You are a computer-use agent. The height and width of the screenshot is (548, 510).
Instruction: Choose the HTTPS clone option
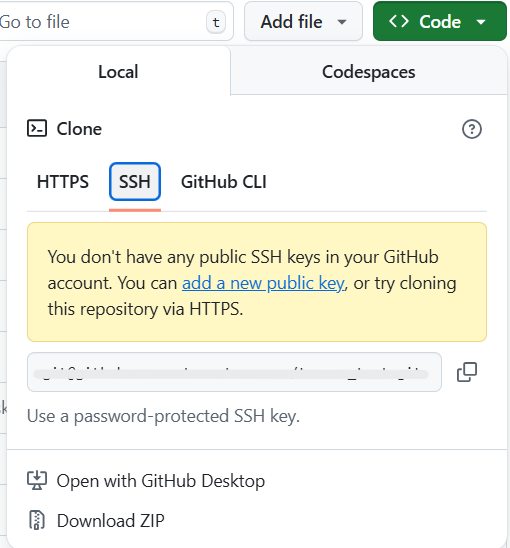tap(63, 182)
